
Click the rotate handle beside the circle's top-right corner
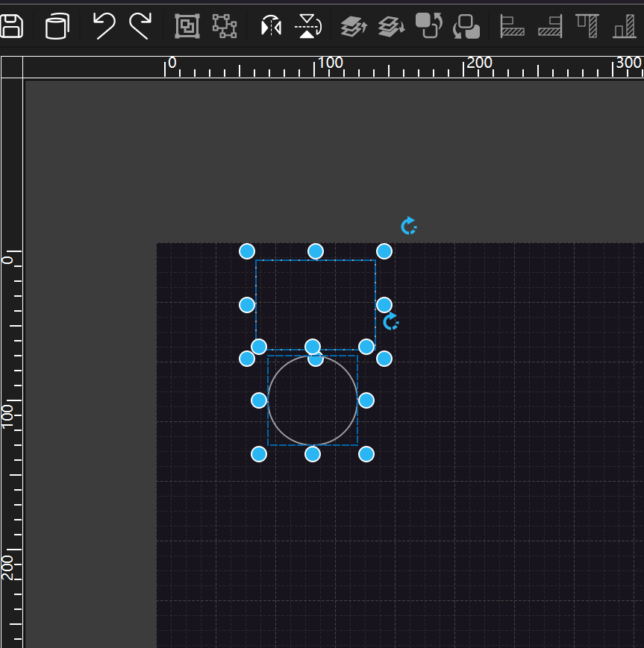coord(391,321)
